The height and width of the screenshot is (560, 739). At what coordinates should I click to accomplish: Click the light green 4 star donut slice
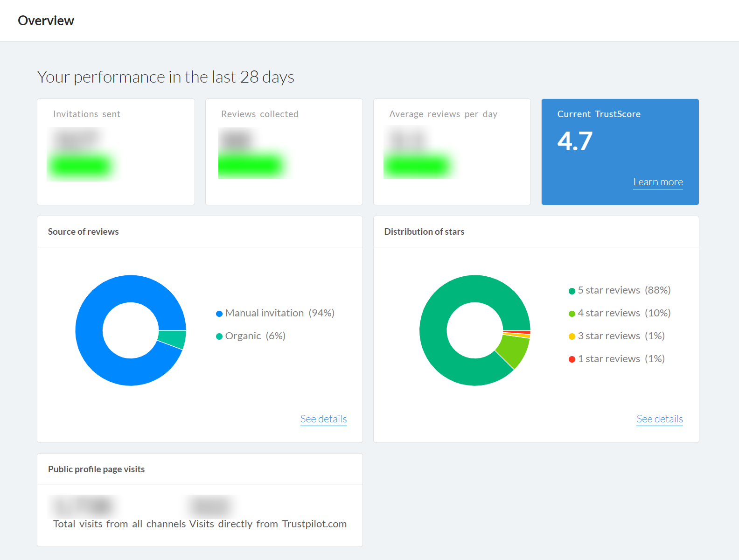514,351
